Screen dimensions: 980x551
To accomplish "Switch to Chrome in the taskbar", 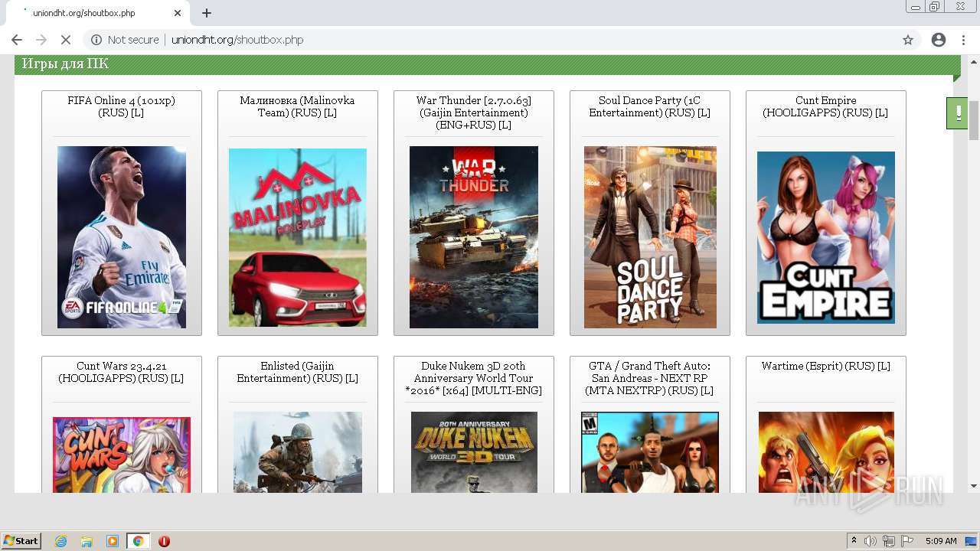I will (x=138, y=541).
